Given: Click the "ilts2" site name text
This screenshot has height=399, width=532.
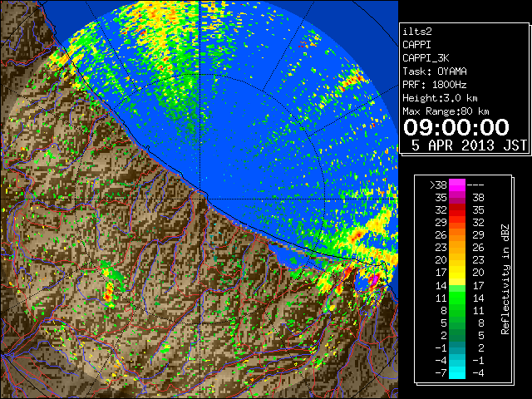Looking at the screenshot, I should point(417,32).
